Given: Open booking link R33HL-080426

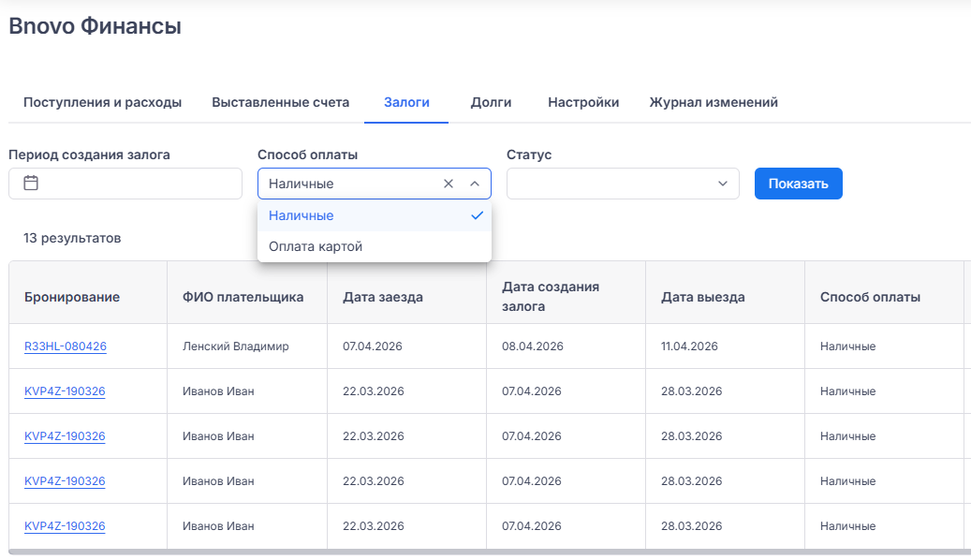Looking at the screenshot, I should 66,346.
